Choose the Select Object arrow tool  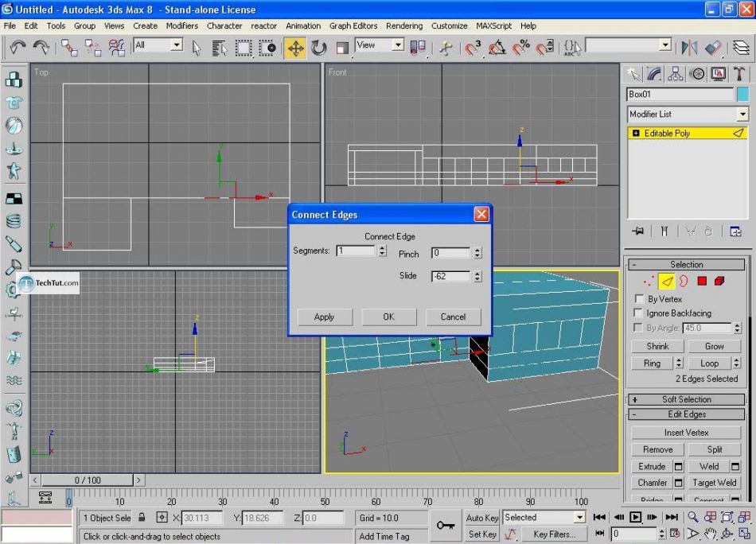(x=197, y=48)
